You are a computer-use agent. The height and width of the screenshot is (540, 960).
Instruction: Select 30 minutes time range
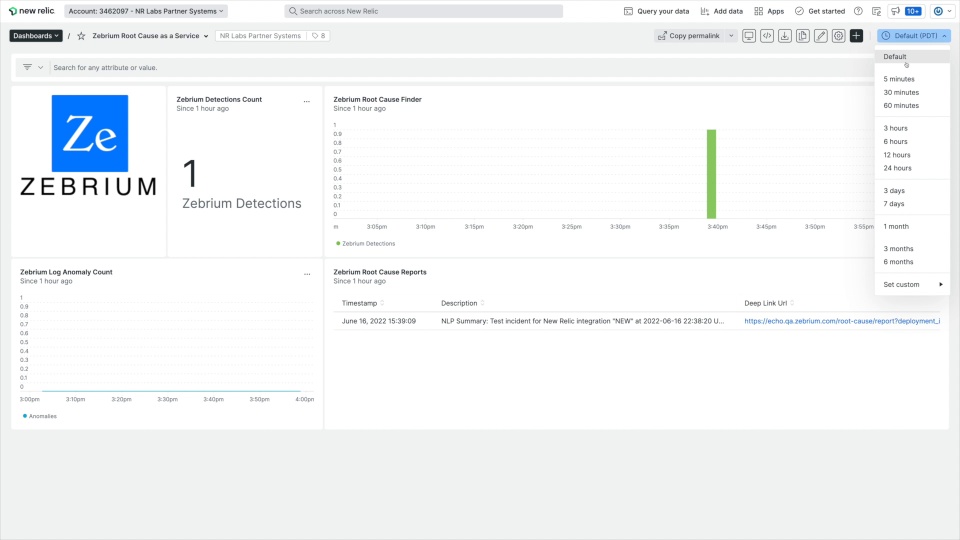point(912,92)
